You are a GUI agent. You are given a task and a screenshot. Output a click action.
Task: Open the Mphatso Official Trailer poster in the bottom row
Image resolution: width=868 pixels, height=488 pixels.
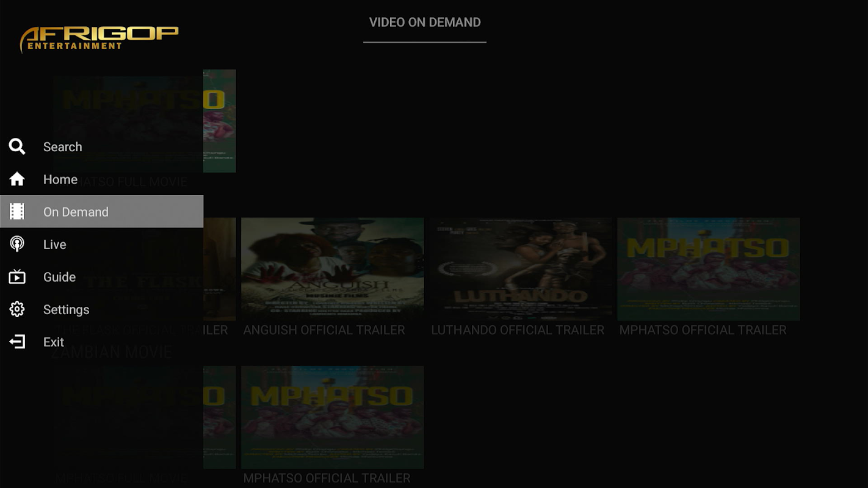333,417
